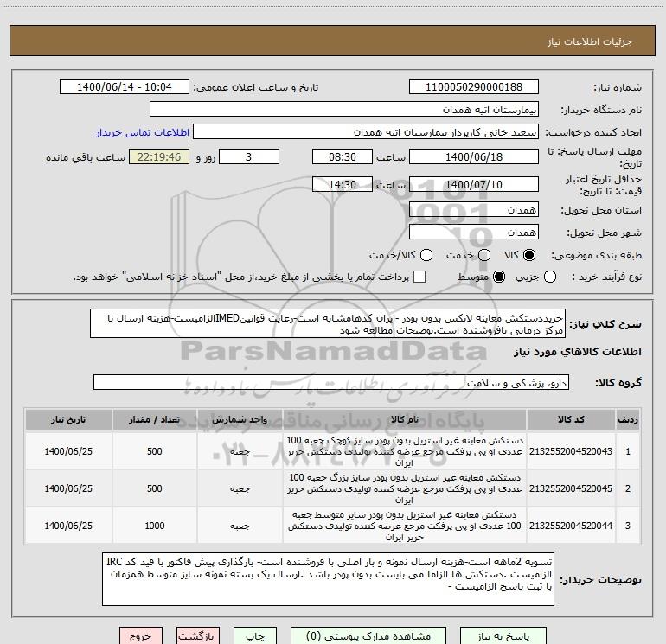Click the شرح کلی نیاز description box

(328, 323)
